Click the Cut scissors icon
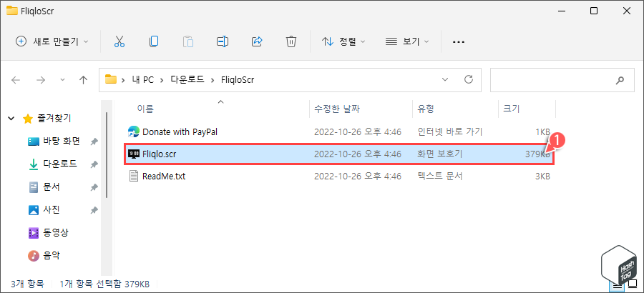This screenshot has height=293, width=644. click(119, 41)
